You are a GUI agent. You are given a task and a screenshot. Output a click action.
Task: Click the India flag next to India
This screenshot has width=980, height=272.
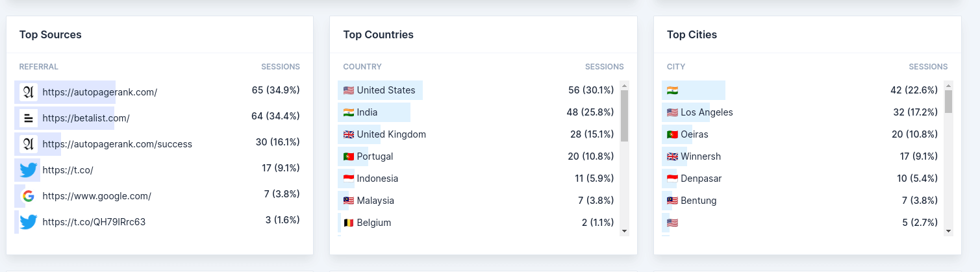349,112
